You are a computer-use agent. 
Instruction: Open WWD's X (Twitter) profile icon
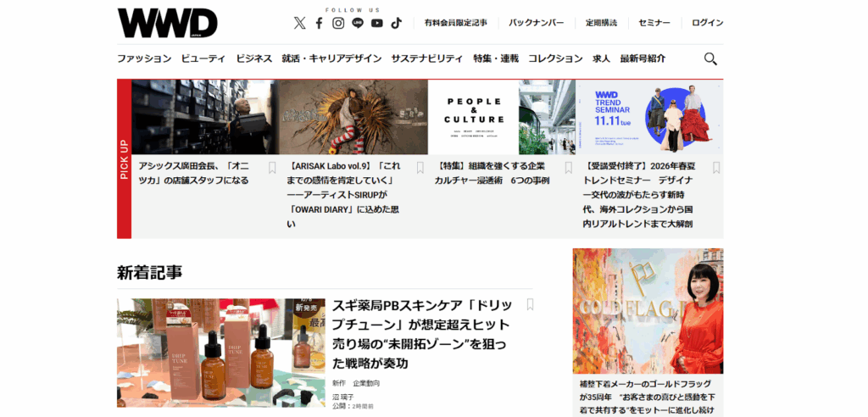299,23
